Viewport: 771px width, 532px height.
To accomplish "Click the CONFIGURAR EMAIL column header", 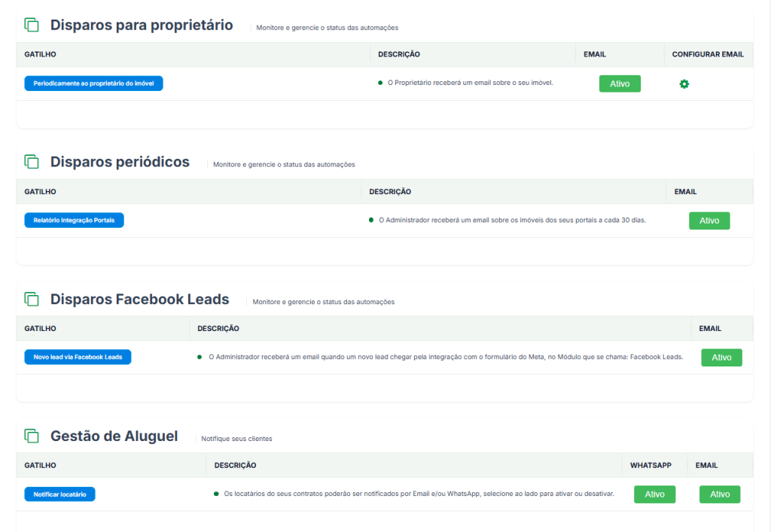I will [708, 54].
